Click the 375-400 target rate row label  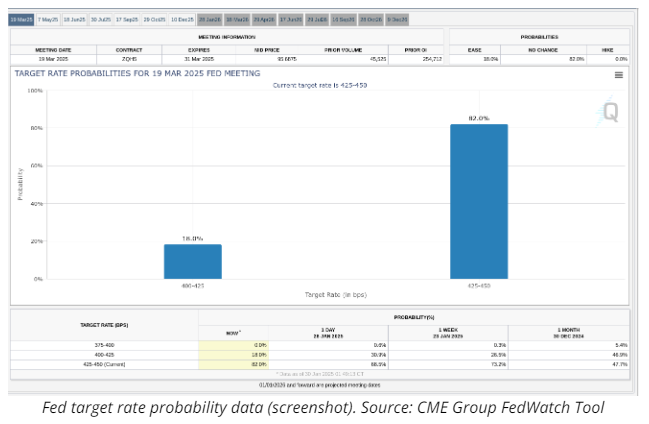pyautogui.click(x=104, y=344)
